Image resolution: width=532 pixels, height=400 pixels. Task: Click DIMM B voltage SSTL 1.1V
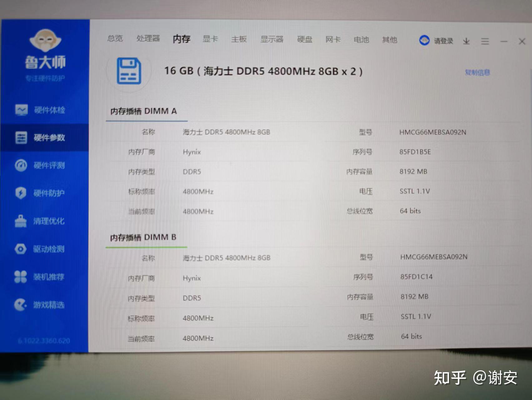coord(416,317)
